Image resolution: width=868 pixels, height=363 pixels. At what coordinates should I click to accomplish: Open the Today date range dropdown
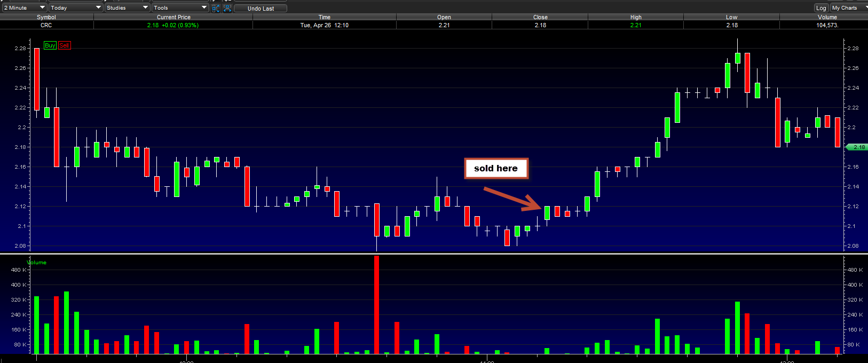(75, 7)
